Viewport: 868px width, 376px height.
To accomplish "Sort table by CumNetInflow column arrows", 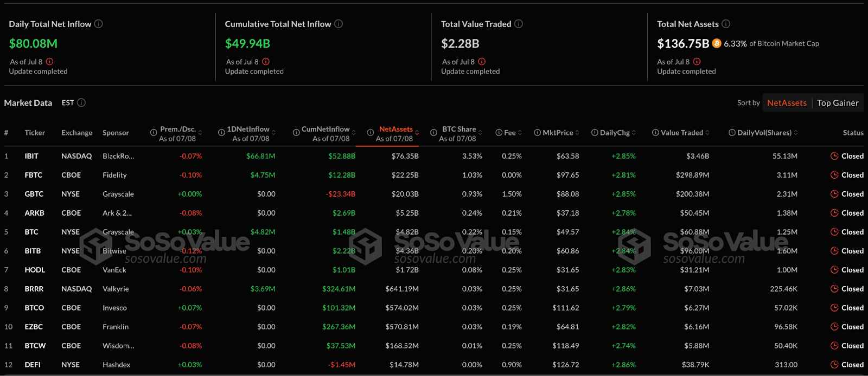I will point(354,133).
